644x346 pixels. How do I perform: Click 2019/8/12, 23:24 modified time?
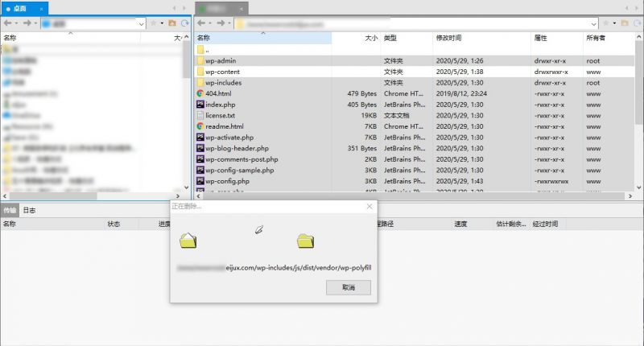pos(461,93)
